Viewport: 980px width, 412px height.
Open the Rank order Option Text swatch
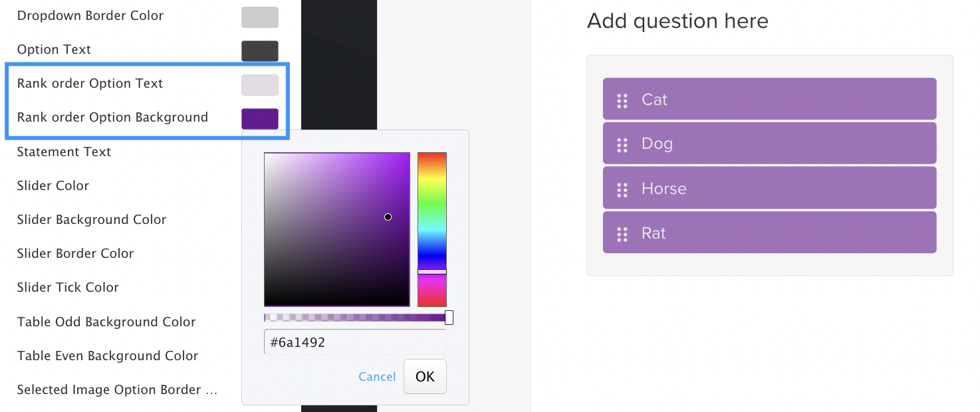pos(259,85)
